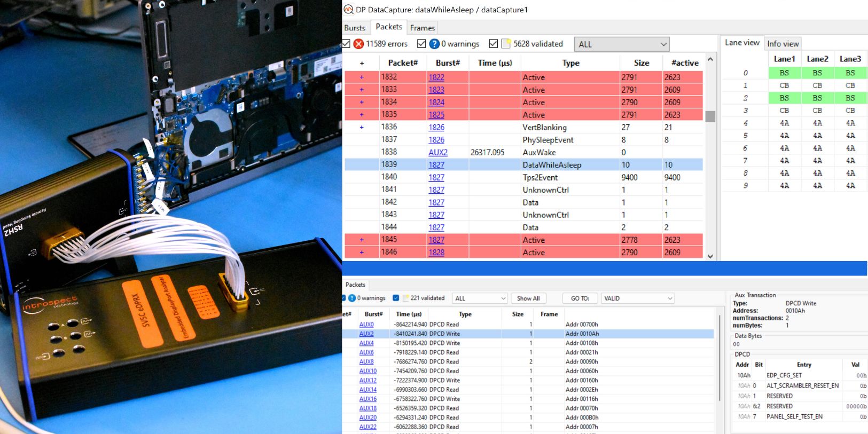The height and width of the screenshot is (434, 868).
Task: Click the GO TO: button
Action: (580, 298)
